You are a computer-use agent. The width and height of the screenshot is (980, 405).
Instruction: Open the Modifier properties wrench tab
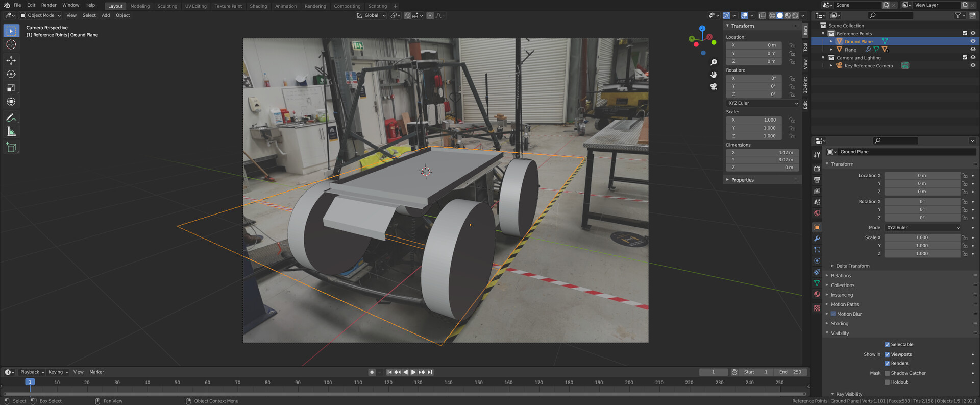click(x=817, y=239)
